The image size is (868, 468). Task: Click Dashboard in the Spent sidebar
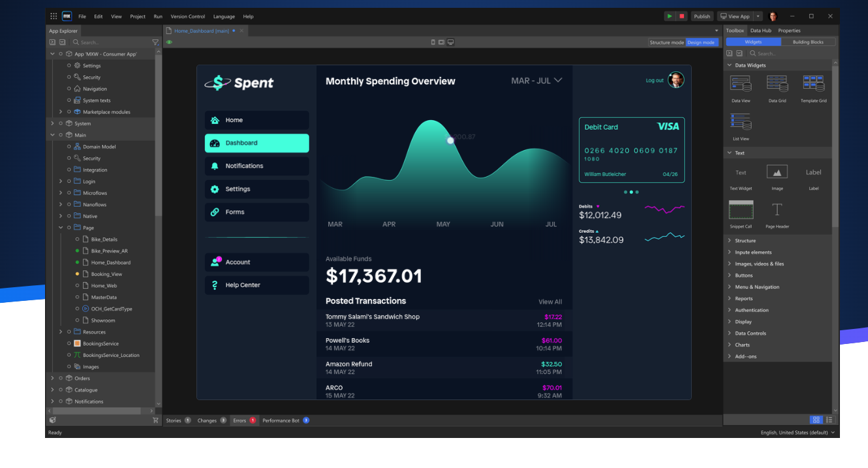[256, 143]
